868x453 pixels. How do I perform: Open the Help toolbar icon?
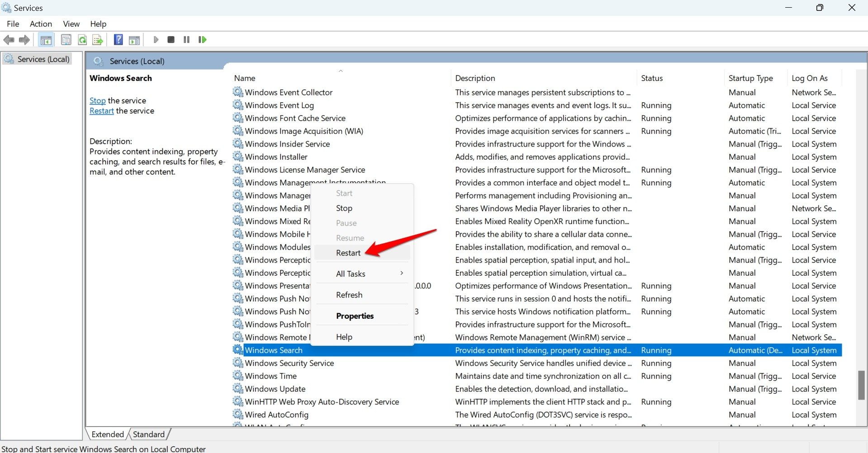(x=118, y=40)
